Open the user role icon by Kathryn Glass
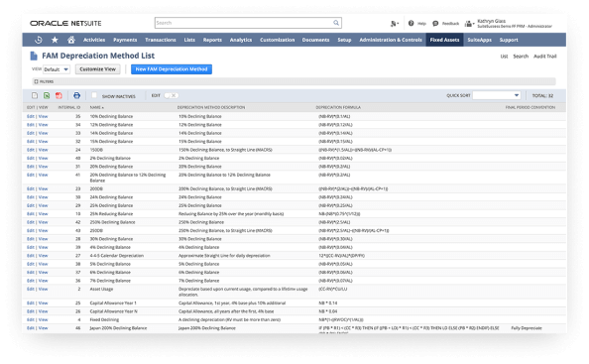 pos(469,24)
